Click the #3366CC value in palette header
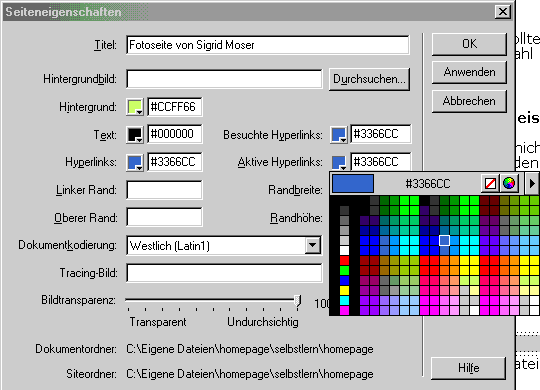This screenshot has height=390, width=540. click(428, 184)
